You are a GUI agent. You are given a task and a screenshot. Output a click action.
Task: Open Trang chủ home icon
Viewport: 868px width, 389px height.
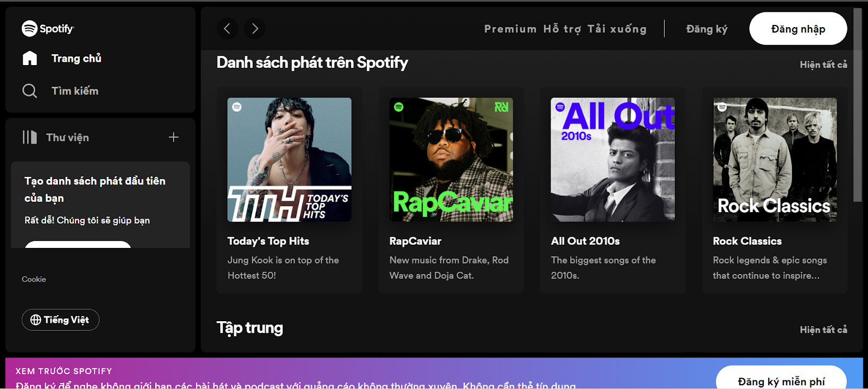(30, 58)
